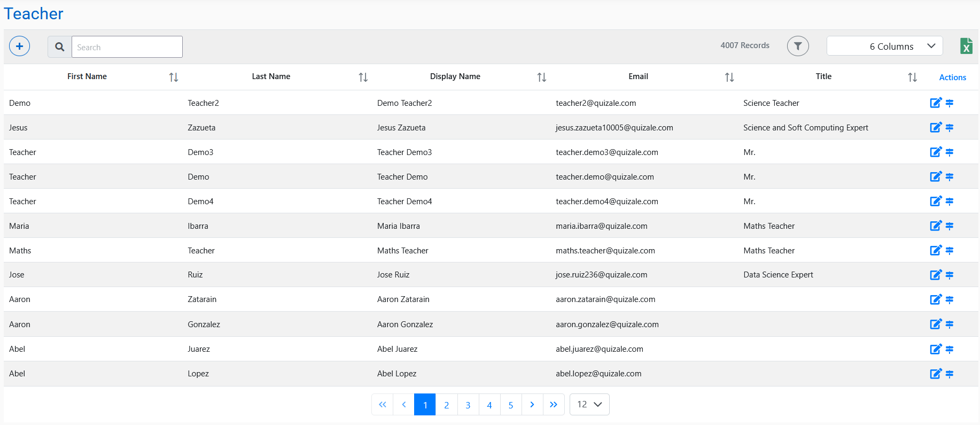Toggle sort order on Email column
The height and width of the screenshot is (425, 980).
click(729, 78)
